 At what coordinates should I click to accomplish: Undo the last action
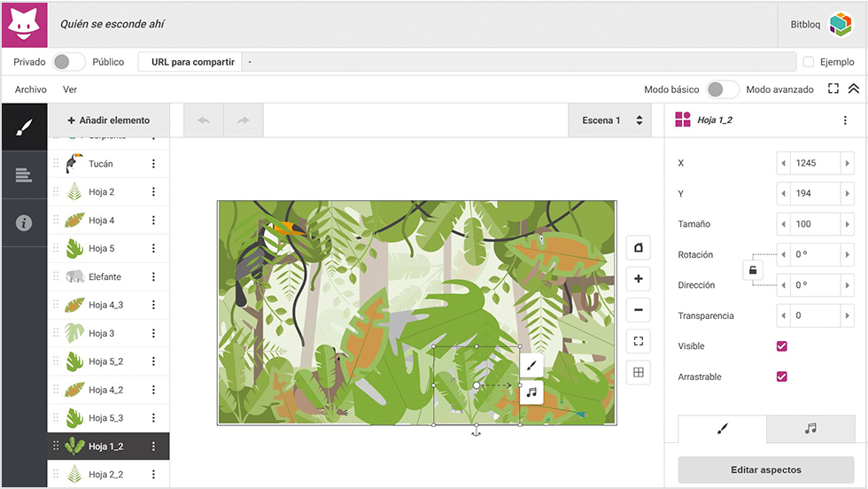[x=205, y=120]
